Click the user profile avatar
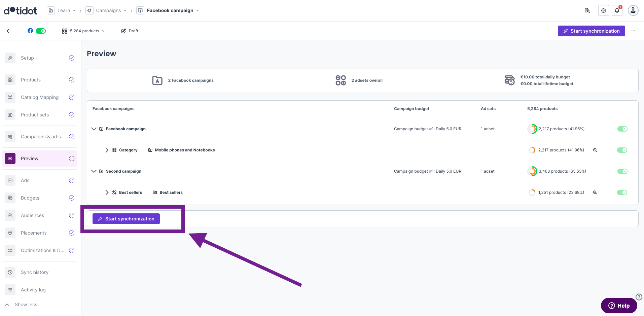 633,10
